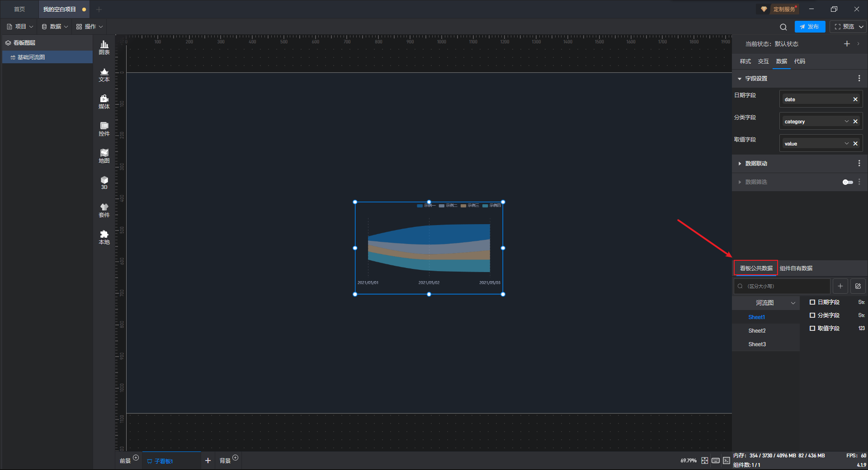The width and height of the screenshot is (868, 470).
Task: Click the search magnifier icon in toolbar
Action: [x=783, y=27]
